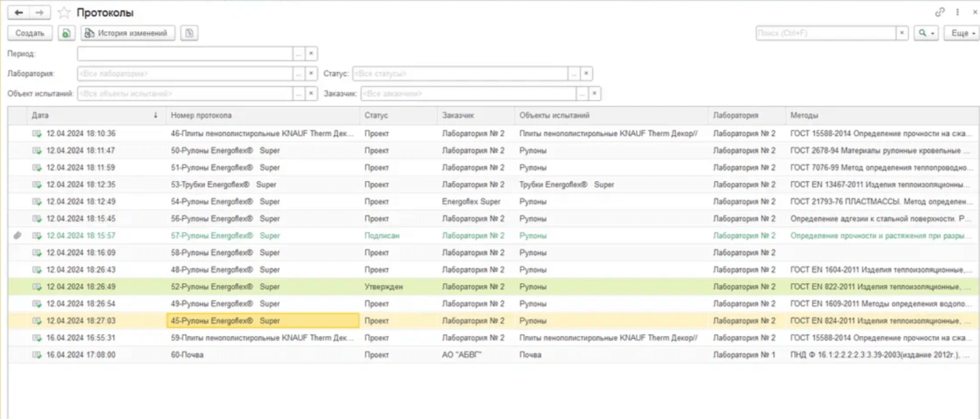This screenshot has width=980, height=419.
Task: Click the report icon after История изменений
Action: click(189, 33)
